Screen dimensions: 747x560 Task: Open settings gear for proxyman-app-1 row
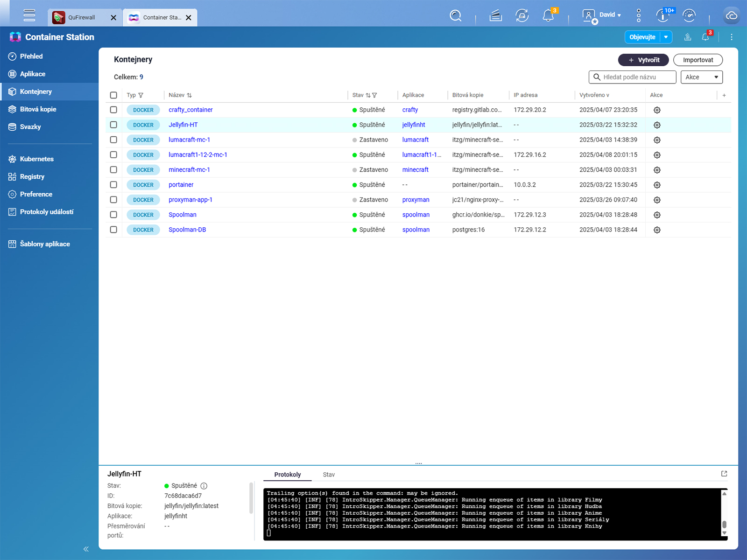tap(657, 200)
